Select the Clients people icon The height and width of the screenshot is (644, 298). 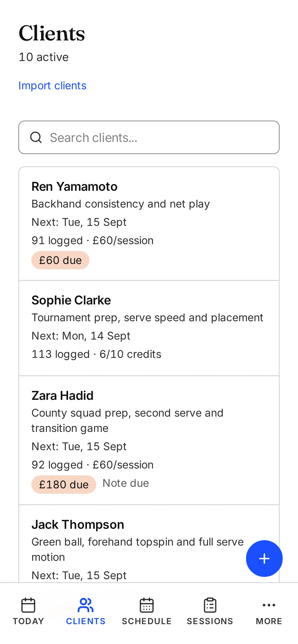click(x=86, y=605)
